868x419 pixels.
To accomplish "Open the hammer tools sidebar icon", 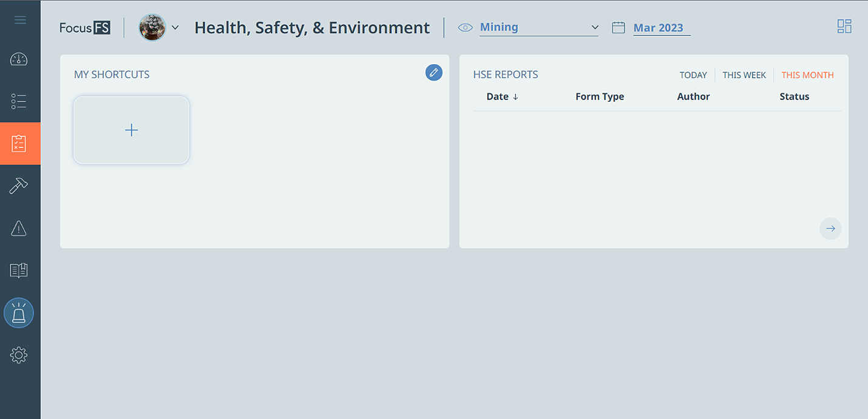I will 19,186.
